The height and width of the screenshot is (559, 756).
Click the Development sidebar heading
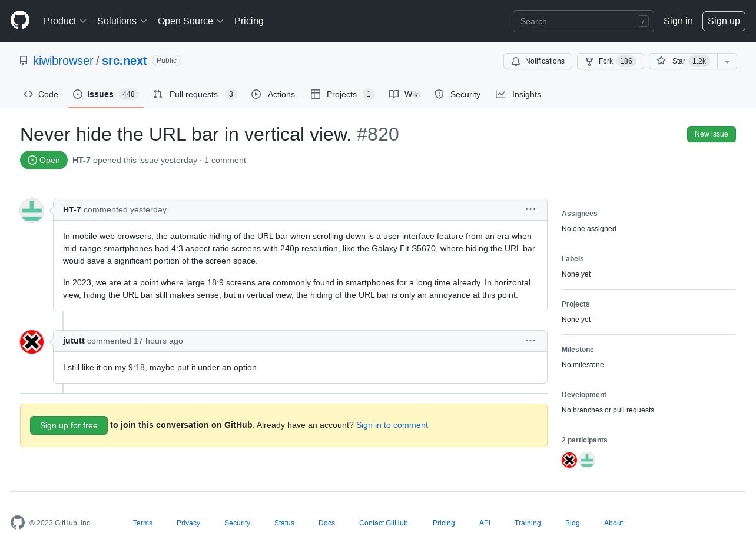coord(584,395)
